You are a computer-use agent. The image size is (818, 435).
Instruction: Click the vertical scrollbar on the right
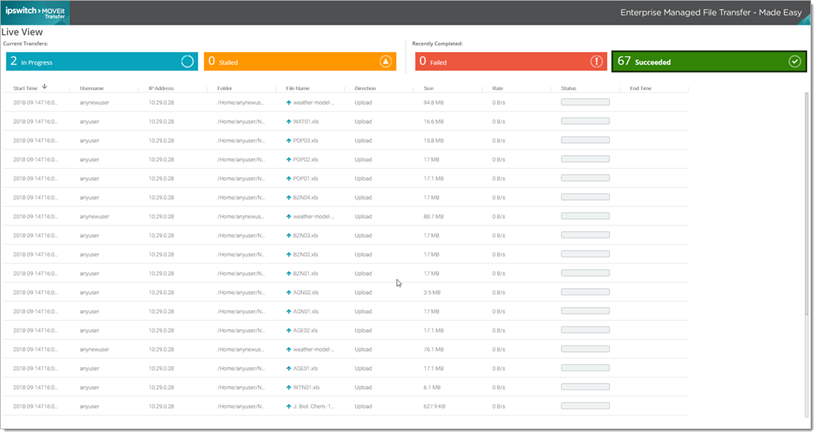808,250
